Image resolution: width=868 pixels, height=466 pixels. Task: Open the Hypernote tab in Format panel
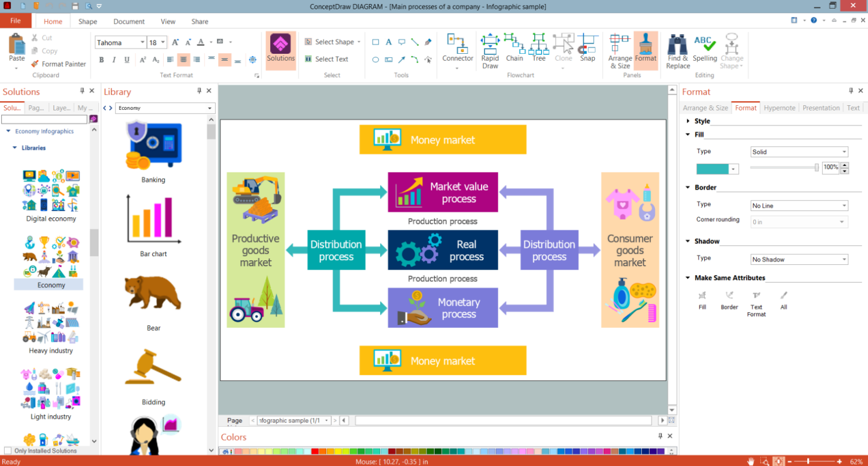pyautogui.click(x=779, y=108)
